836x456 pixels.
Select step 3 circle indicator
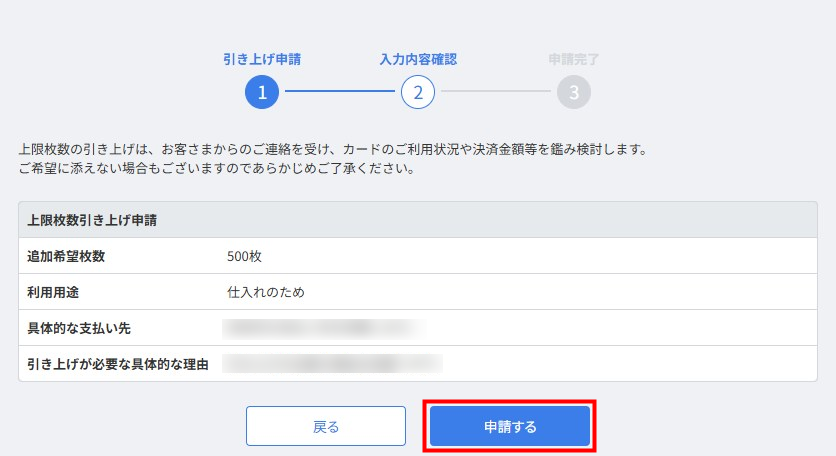tap(574, 92)
